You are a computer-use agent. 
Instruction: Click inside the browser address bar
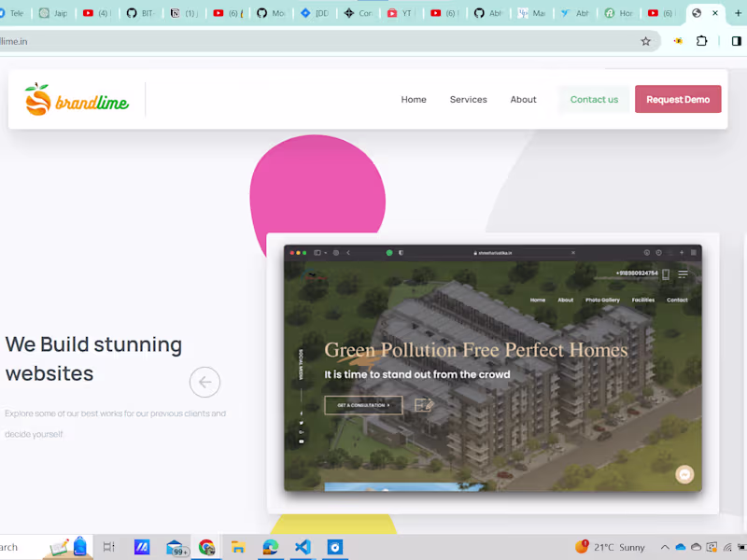coord(280,41)
